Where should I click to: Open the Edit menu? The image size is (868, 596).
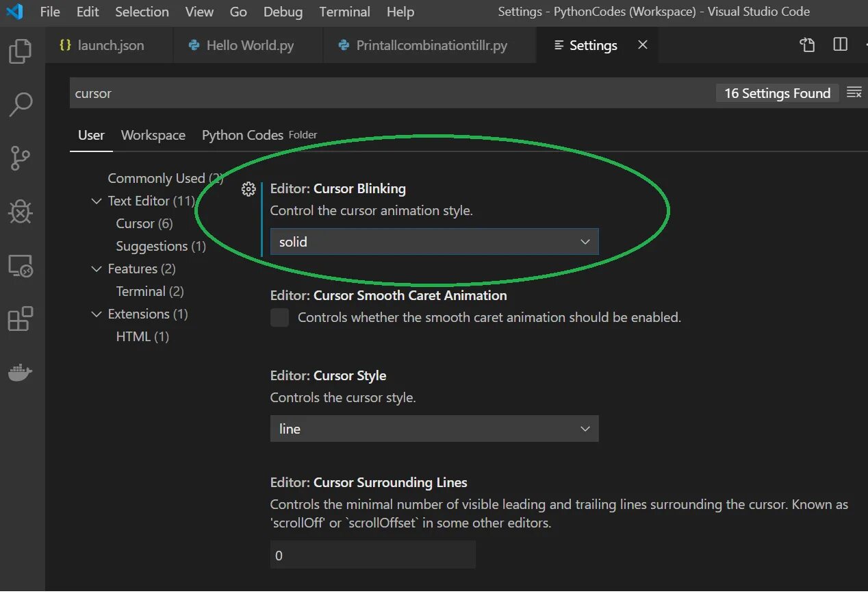88,12
